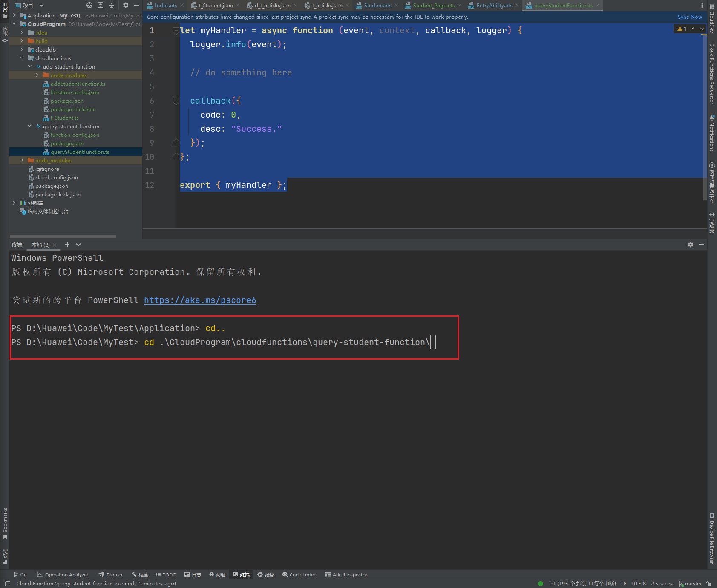Open the ArkUI Inspector tool window
This screenshot has width=717, height=588.
(x=346, y=574)
